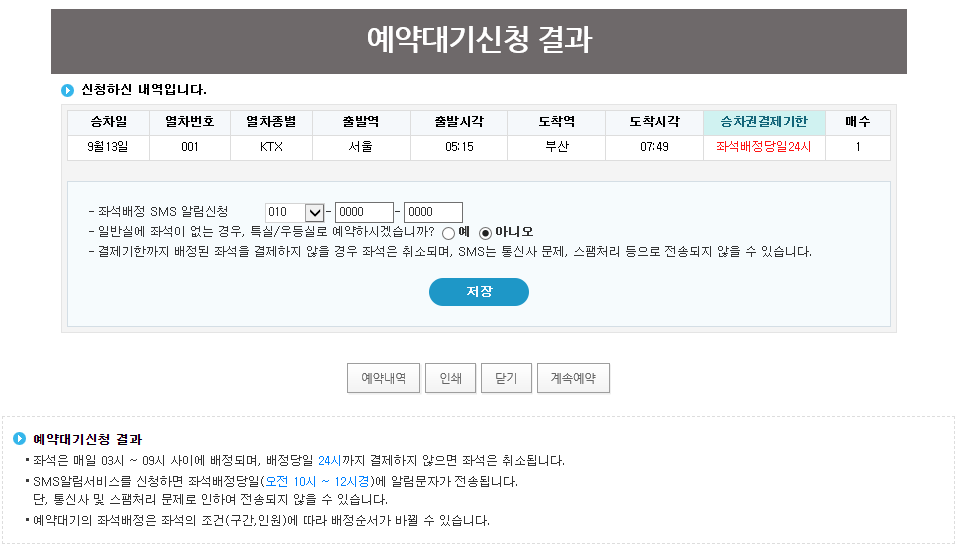This screenshot has height=548, width=960.
Task: Click the red 좌석배정당일24시 cell
Action: tap(764, 147)
